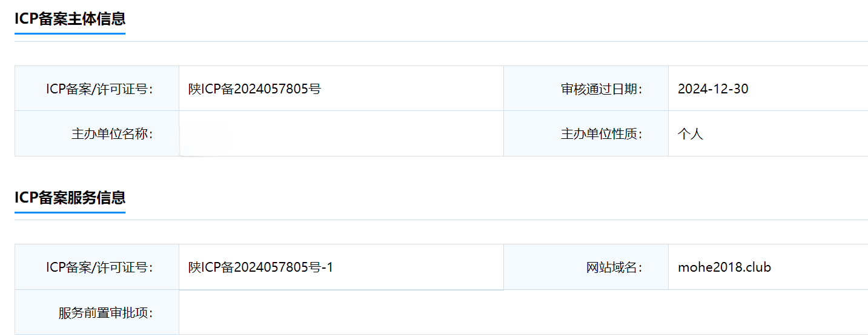Click service table's ICP备案/许可证号 label

(x=100, y=267)
